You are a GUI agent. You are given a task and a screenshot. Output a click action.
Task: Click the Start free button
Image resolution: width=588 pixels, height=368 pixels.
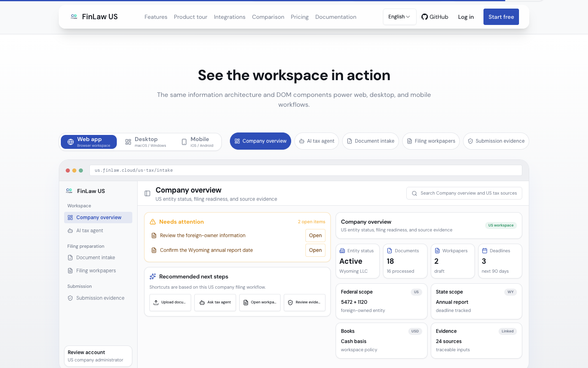[501, 17]
